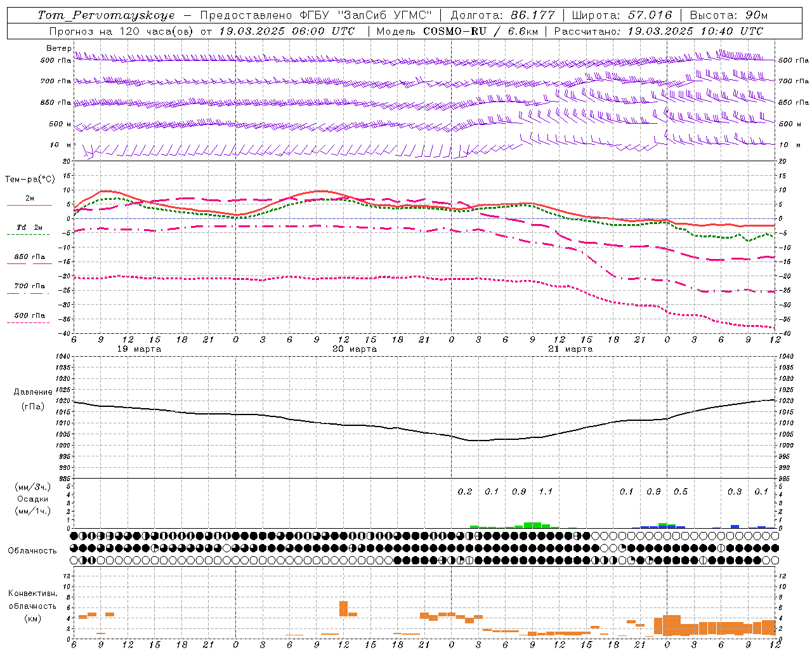This screenshot has height=650, width=812.
Task: Click the Облачность panel label
Action: (x=32, y=550)
